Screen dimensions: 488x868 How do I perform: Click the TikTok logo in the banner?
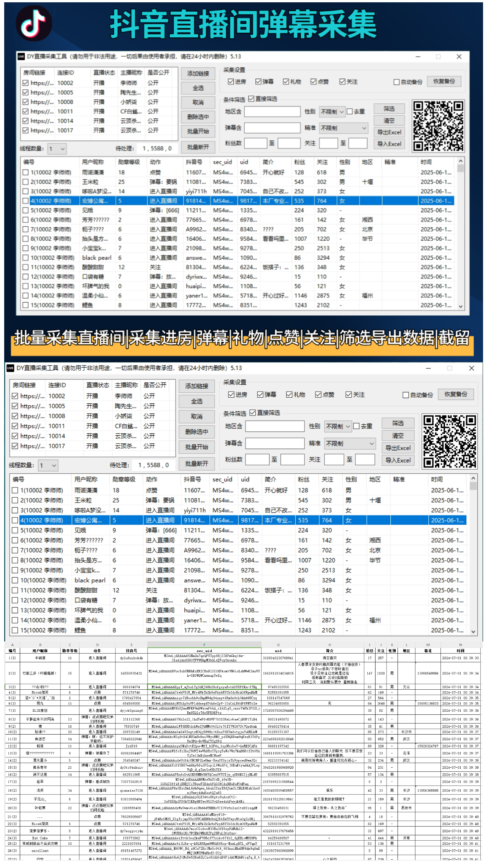(33, 23)
